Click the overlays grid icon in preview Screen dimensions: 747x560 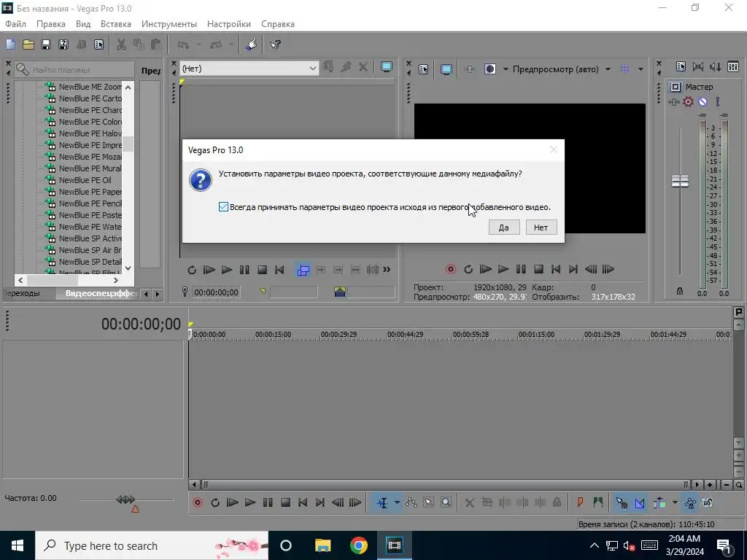click(624, 69)
